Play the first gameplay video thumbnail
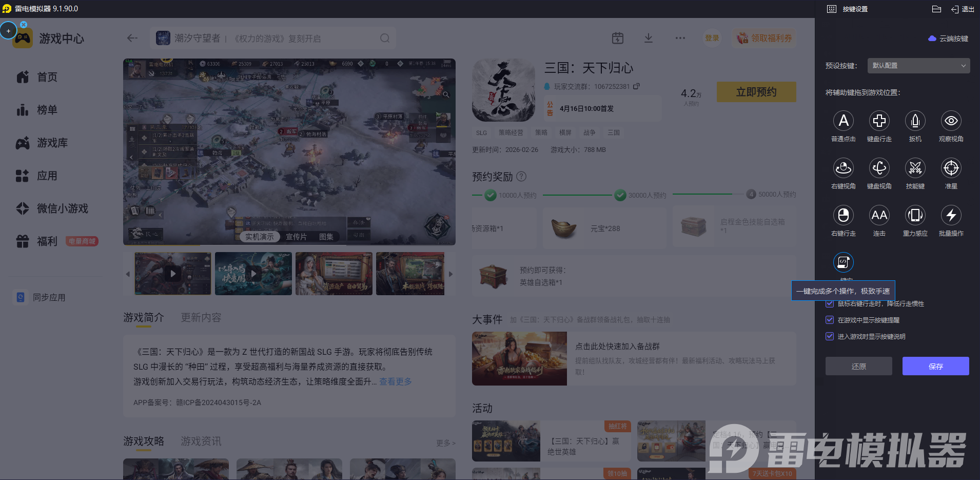The image size is (980, 480). click(x=173, y=274)
